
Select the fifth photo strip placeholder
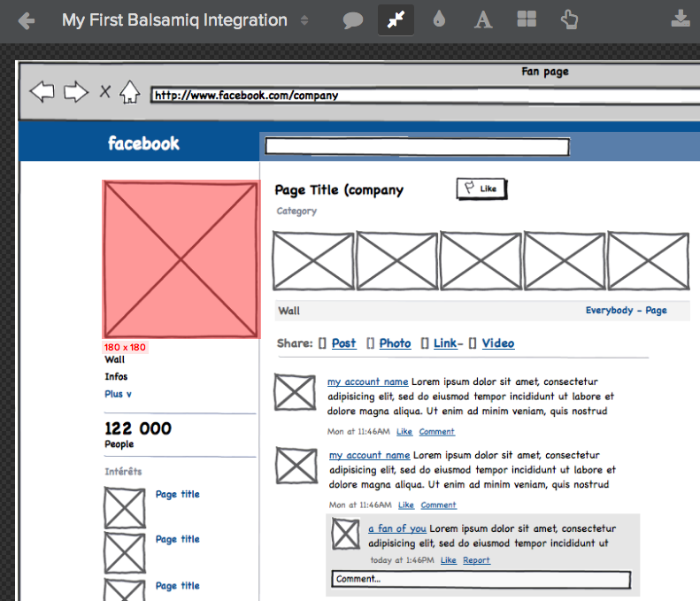pos(649,261)
